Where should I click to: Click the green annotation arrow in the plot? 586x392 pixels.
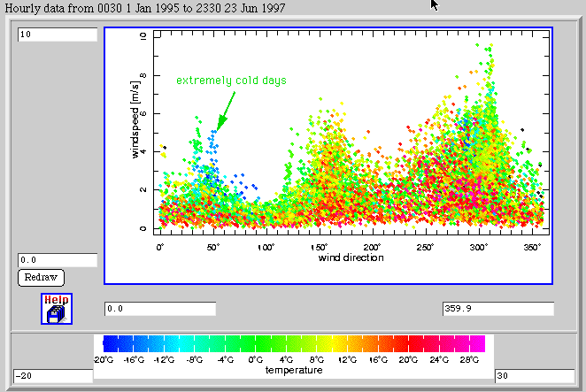click(227, 110)
